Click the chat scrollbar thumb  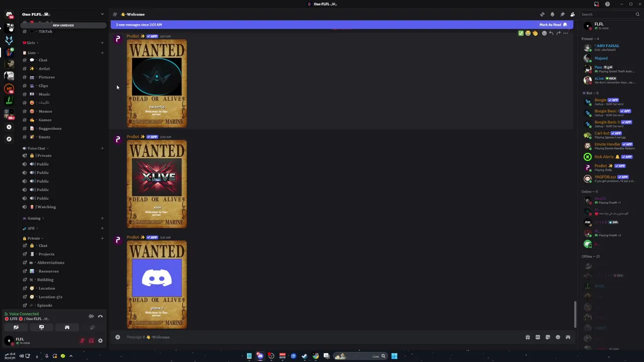tap(576, 314)
